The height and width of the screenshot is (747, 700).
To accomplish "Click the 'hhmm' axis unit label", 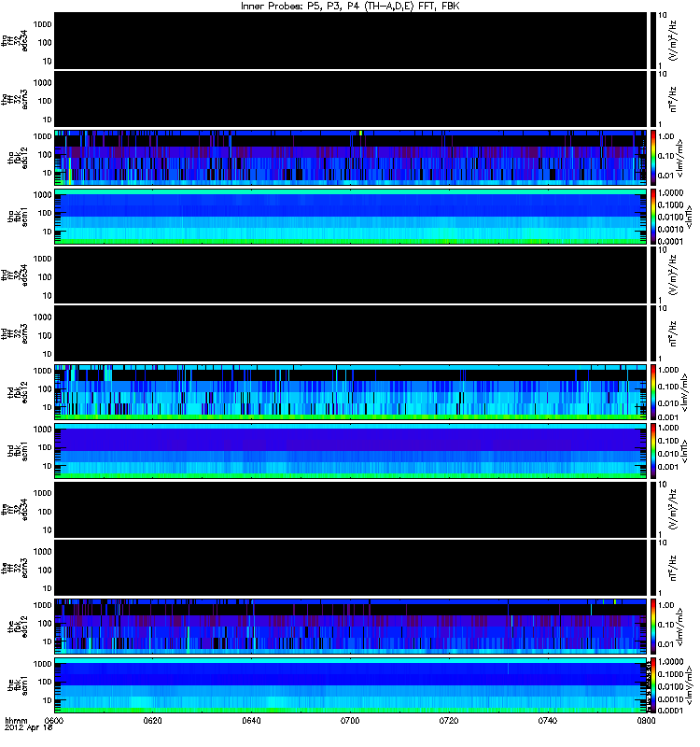I will (16, 720).
